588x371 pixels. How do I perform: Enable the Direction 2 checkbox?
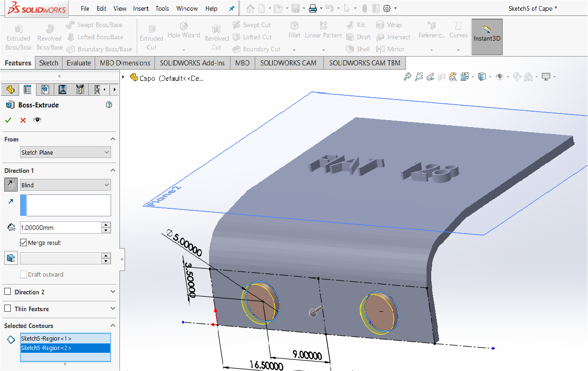point(7,292)
